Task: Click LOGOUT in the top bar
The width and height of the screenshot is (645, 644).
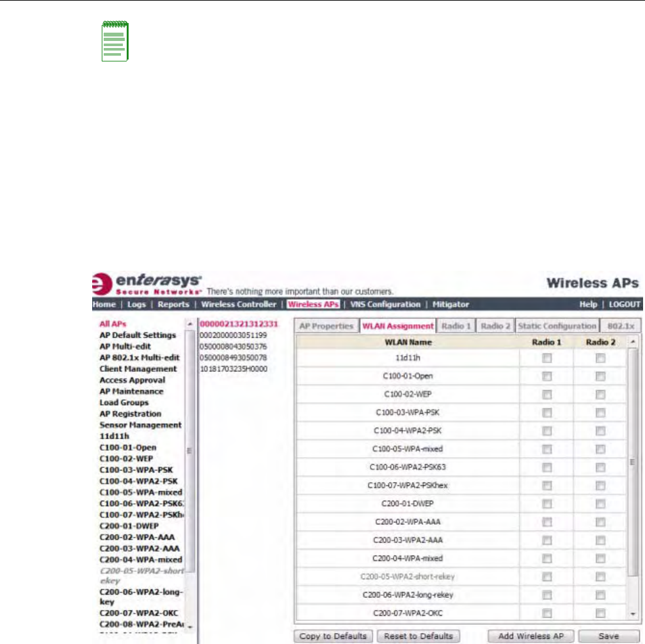Action: tap(625, 304)
